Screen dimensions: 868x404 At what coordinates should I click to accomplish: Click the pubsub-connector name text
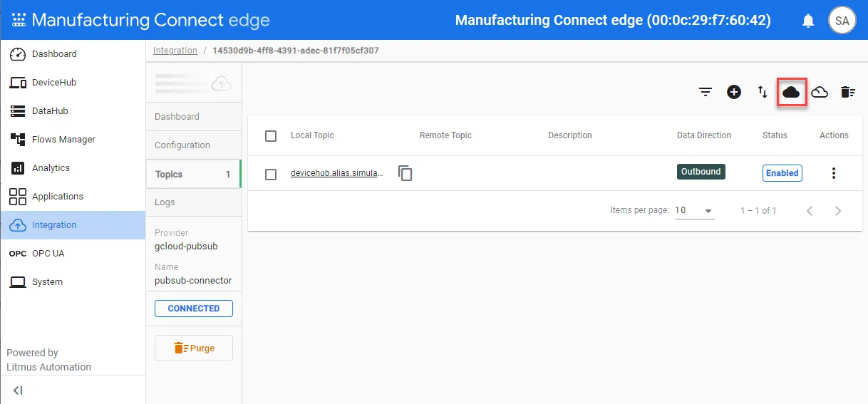pyautogui.click(x=193, y=281)
